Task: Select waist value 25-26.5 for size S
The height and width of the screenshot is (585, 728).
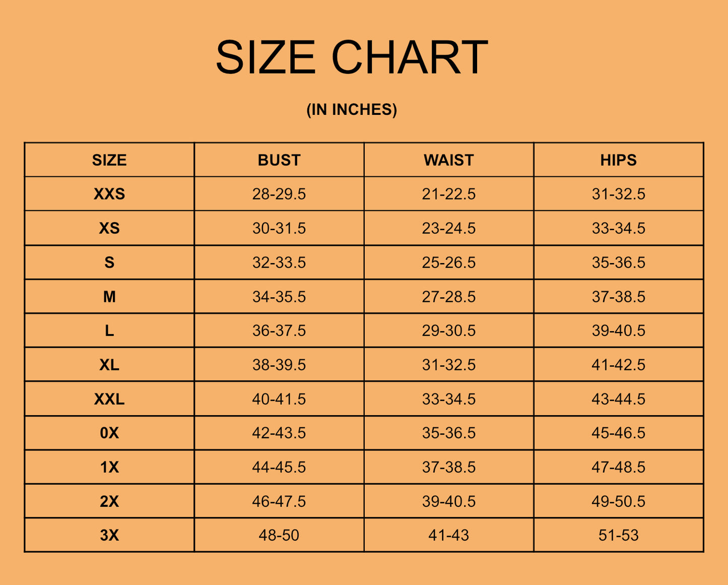Action: 449,263
